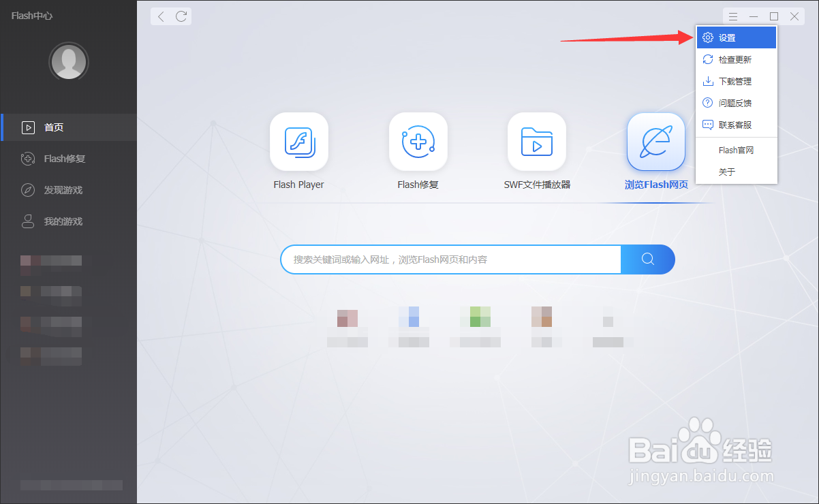Close the Flash中心 window
Image resolution: width=819 pixels, height=504 pixels.
tap(794, 16)
